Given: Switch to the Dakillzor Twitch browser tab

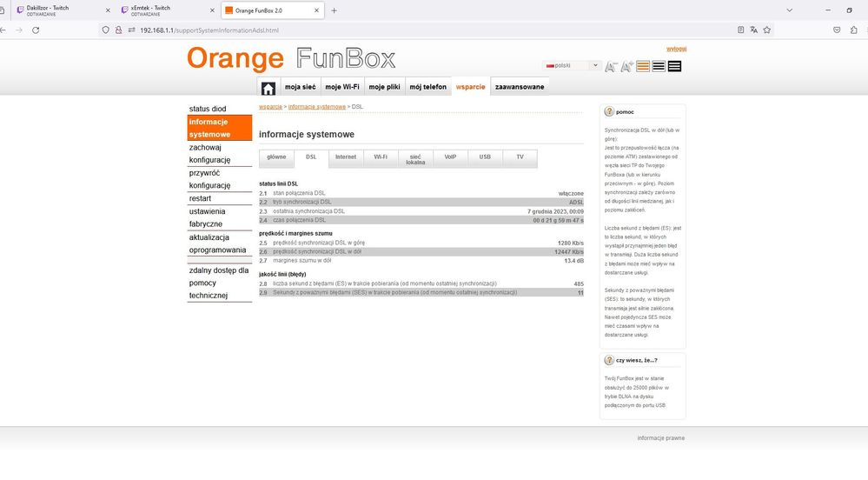Looking at the screenshot, I should click(x=52, y=10).
